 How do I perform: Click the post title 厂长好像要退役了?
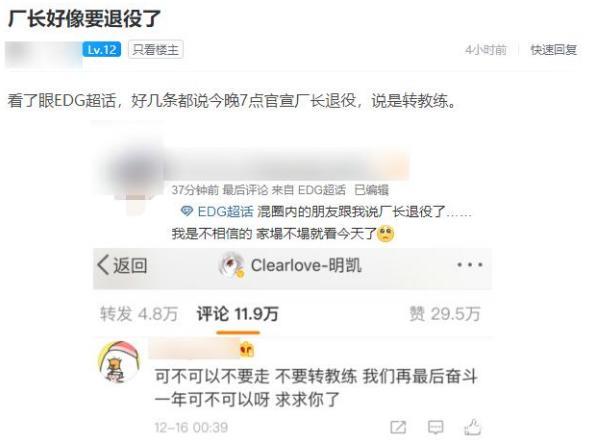point(84,19)
